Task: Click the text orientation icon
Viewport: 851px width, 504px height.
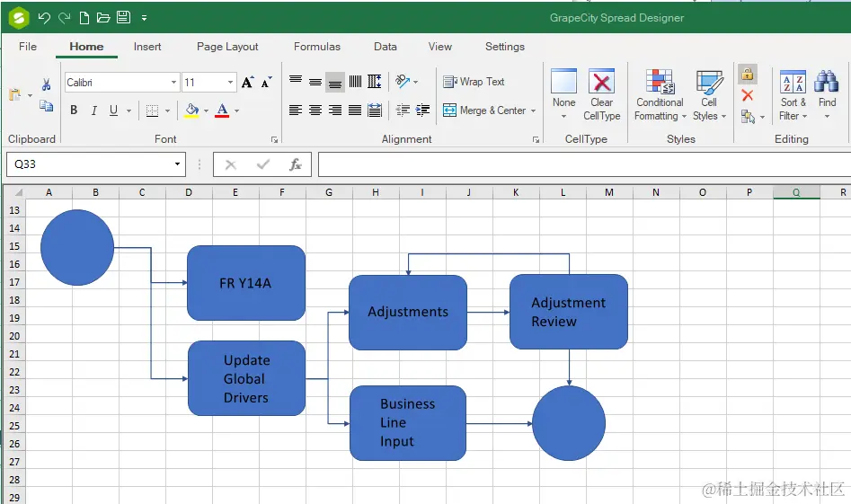Action: [403, 82]
